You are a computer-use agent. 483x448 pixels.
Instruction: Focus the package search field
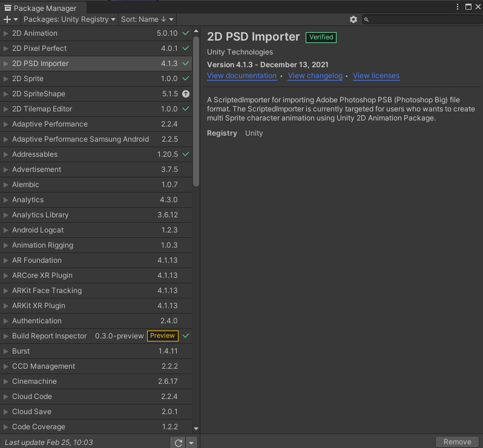(422, 19)
